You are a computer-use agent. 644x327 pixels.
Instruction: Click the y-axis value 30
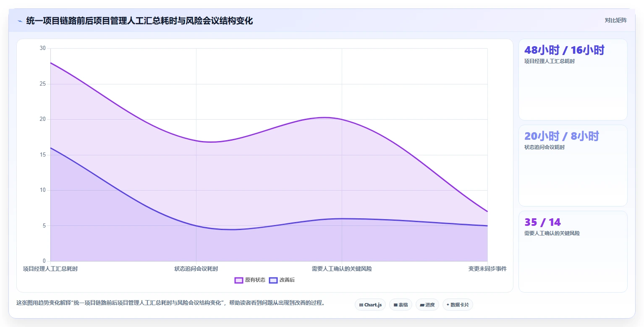pyautogui.click(x=42, y=48)
